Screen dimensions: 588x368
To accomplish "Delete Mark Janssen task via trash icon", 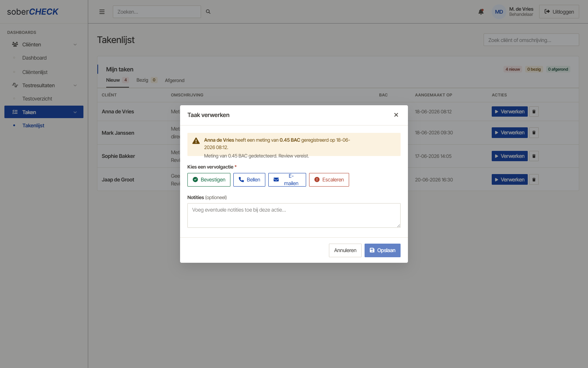I will (534, 132).
